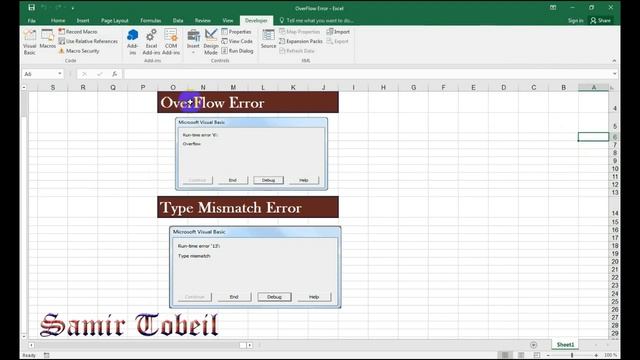The image size is (640, 360).
Task: Collapse the ribbon with the chevron
Action: pos(614,61)
